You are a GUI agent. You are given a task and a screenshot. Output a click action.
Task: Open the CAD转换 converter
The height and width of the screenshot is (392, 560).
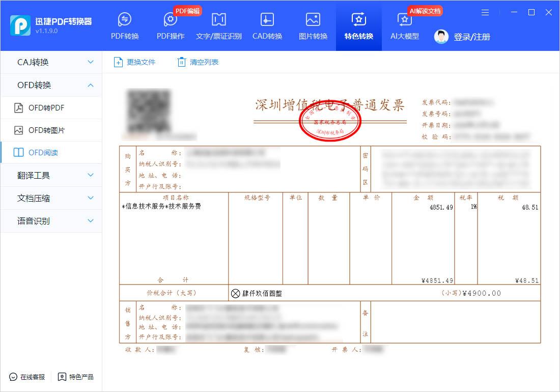click(267, 25)
